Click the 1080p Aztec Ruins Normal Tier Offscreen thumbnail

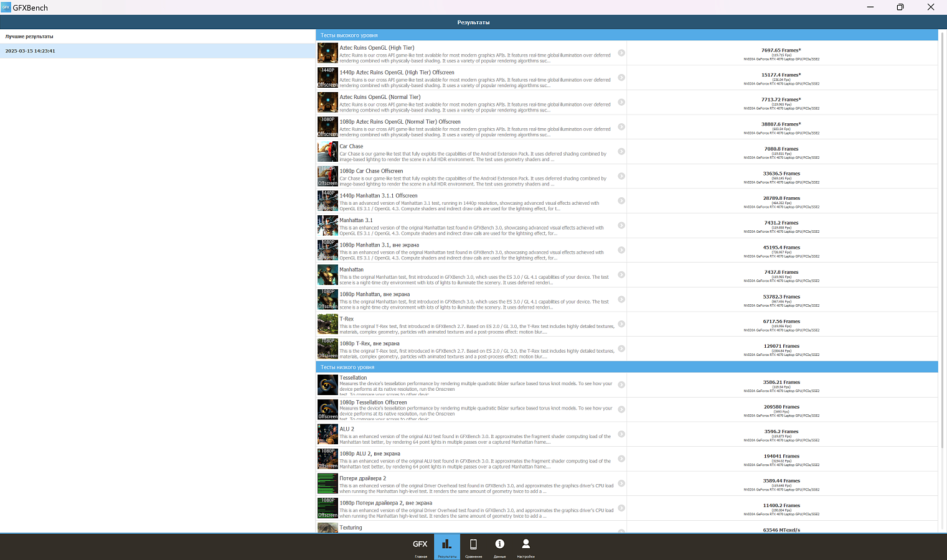tap(327, 127)
